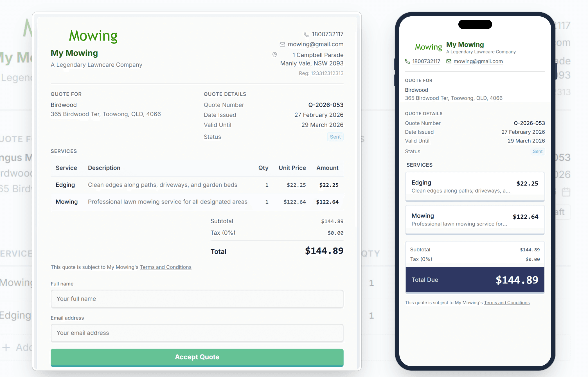Click the Sent status badge in desktop quote
The image size is (588, 377).
pos(335,137)
